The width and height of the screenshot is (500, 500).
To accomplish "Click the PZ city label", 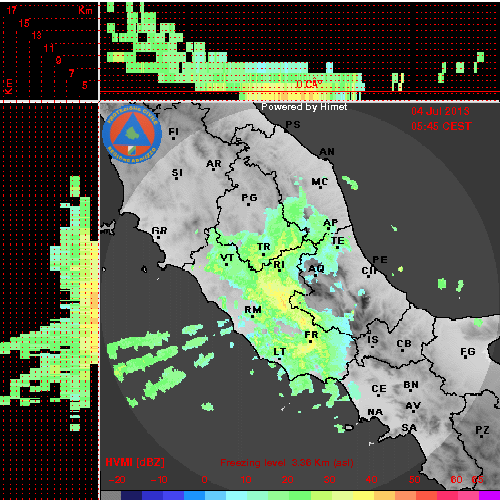I will (482, 430).
